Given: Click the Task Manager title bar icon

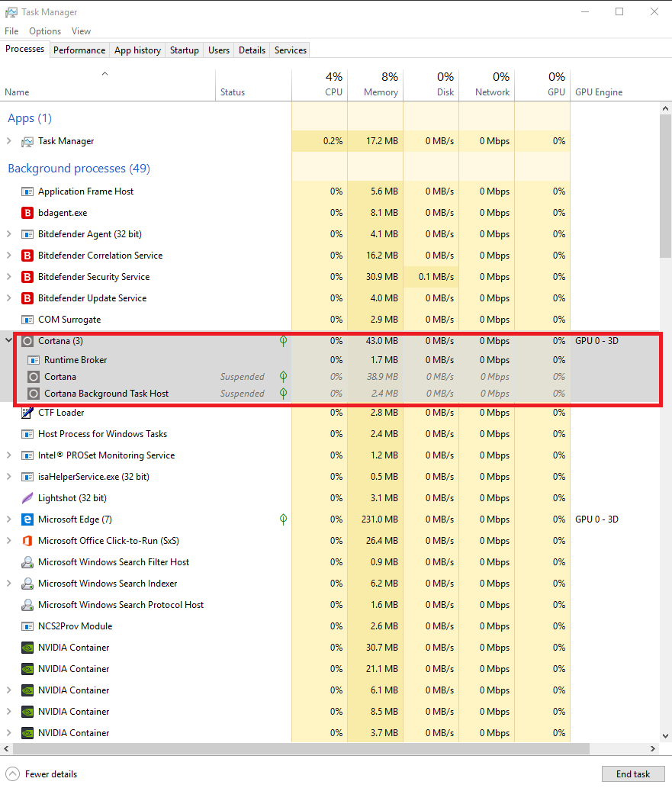Looking at the screenshot, I should click(x=11, y=12).
